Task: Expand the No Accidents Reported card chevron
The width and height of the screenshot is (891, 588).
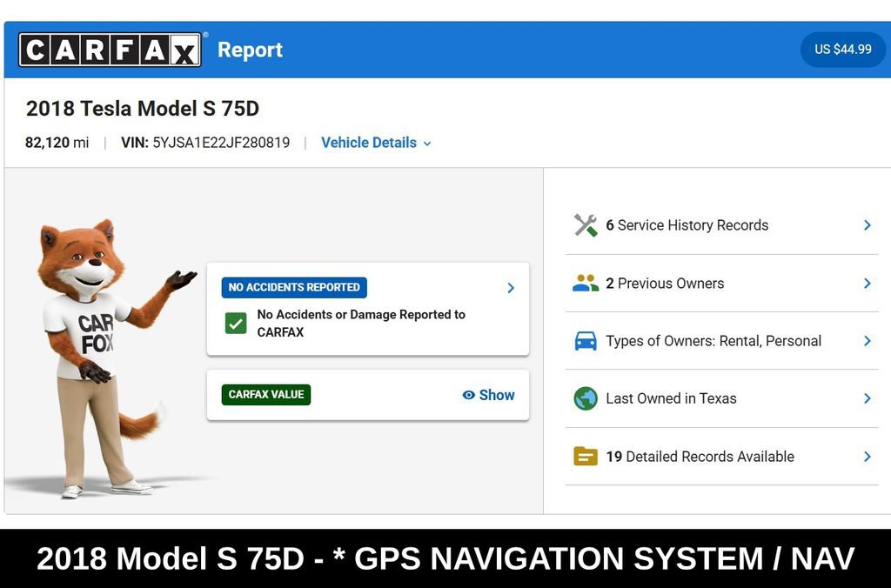Action: coord(511,288)
